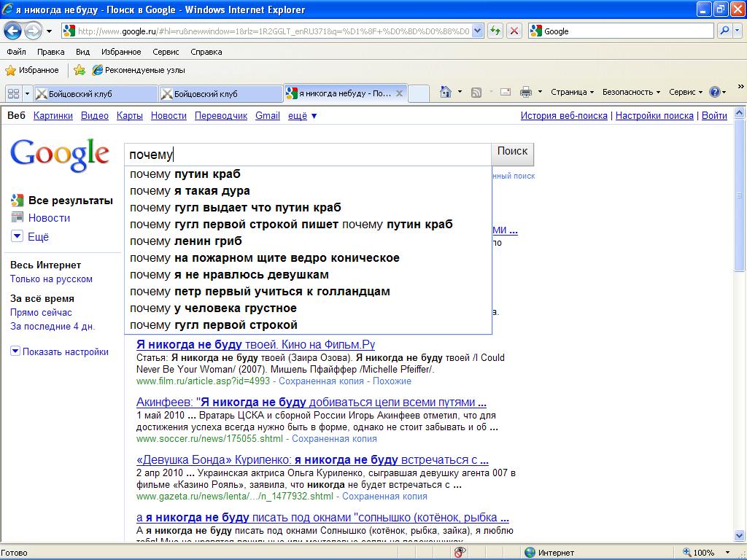Open История веб-поиска link
This screenshot has height=560, width=747.
564,116
